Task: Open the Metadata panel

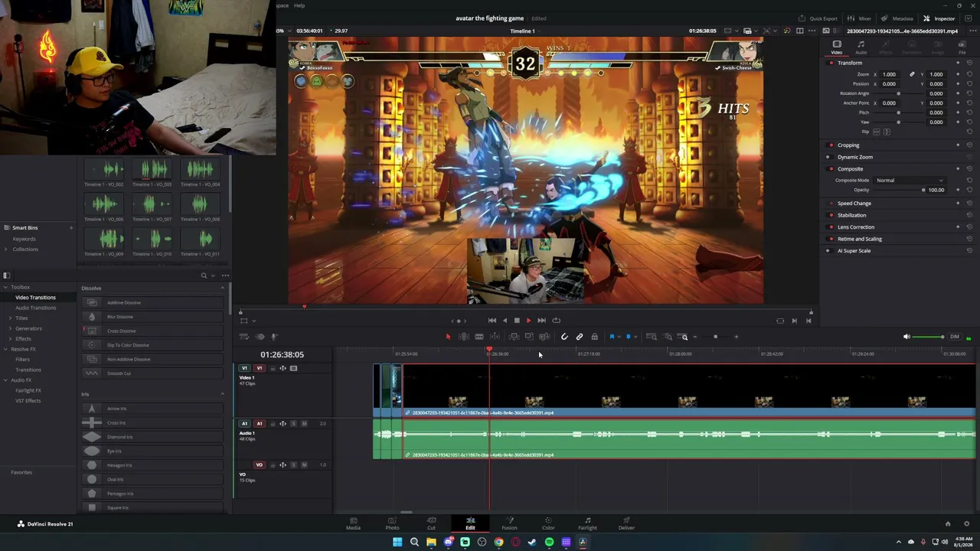Action: coord(897,18)
